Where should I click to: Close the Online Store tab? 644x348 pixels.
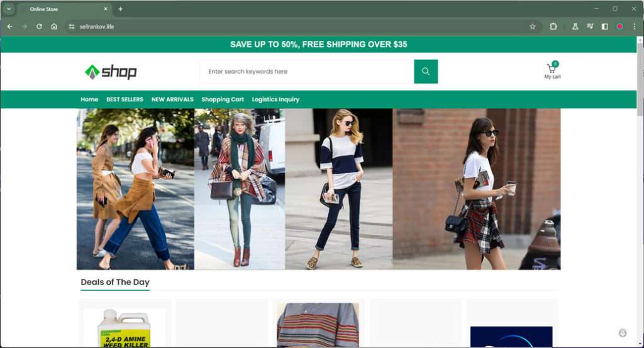(x=106, y=9)
